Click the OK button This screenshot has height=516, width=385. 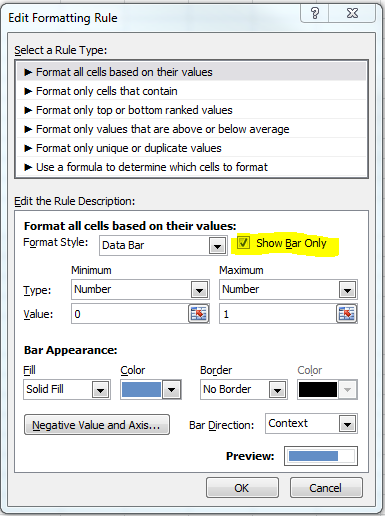pos(242,488)
